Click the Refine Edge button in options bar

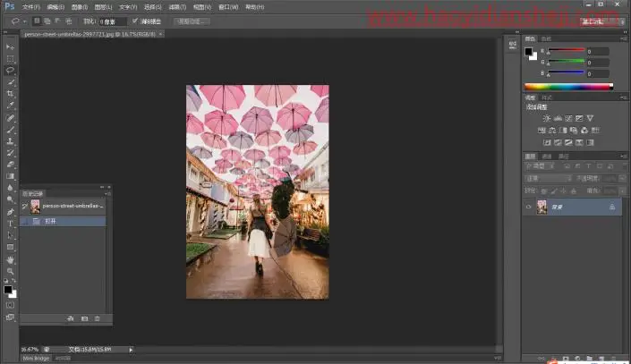(192, 21)
